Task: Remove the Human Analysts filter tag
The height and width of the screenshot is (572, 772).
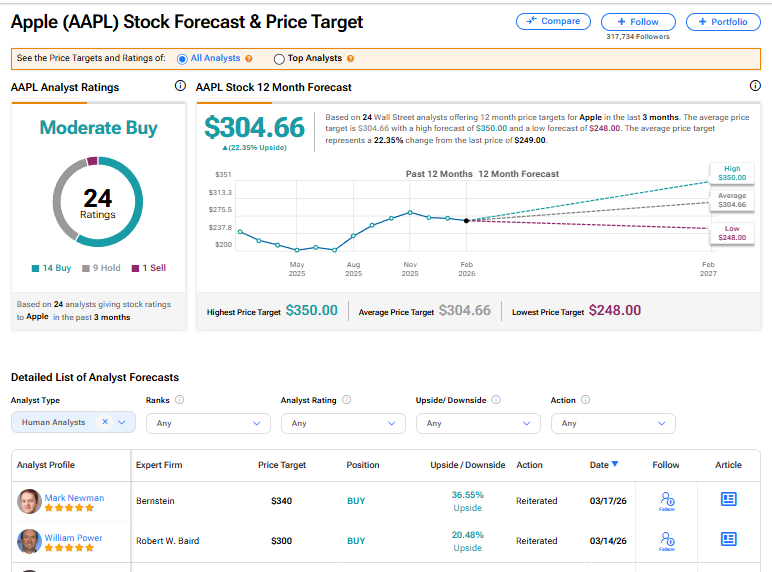Action: pyautogui.click(x=105, y=422)
